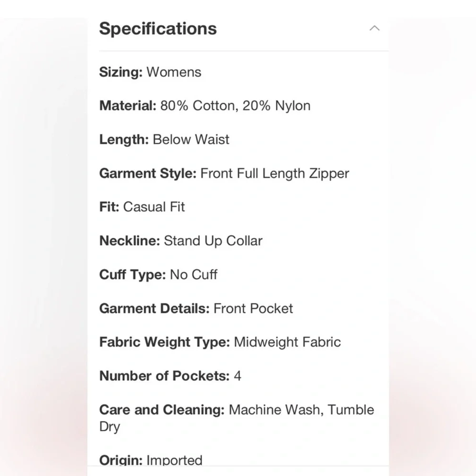Click the Material 80% Cotton, 20% Nylon line
Image resolution: width=476 pixels, height=476 pixels.
[x=205, y=106]
